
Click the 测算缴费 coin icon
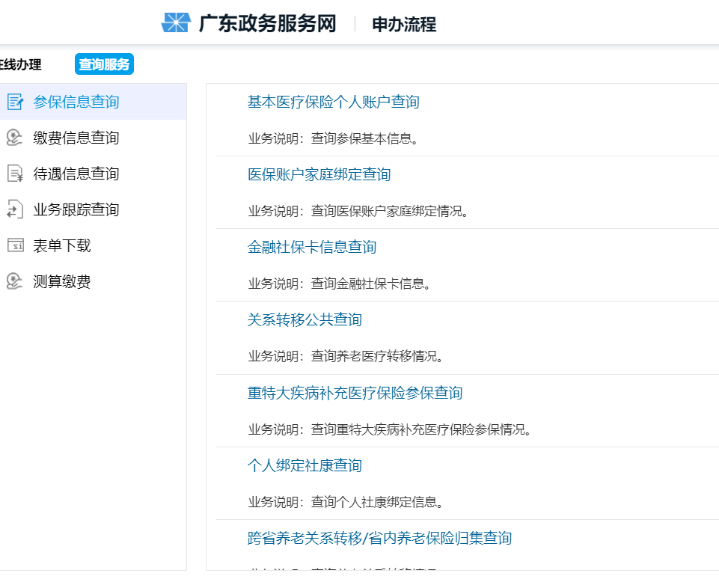coord(15,281)
